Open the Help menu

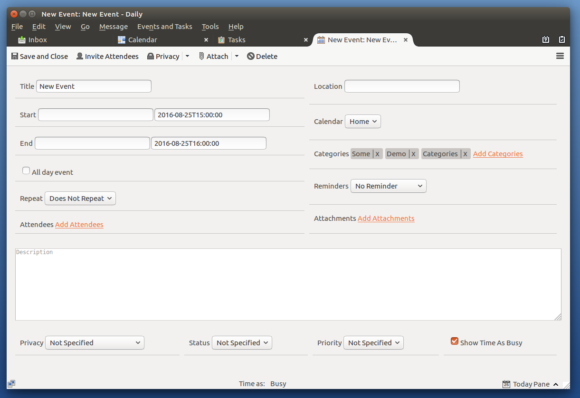coord(236,27)
